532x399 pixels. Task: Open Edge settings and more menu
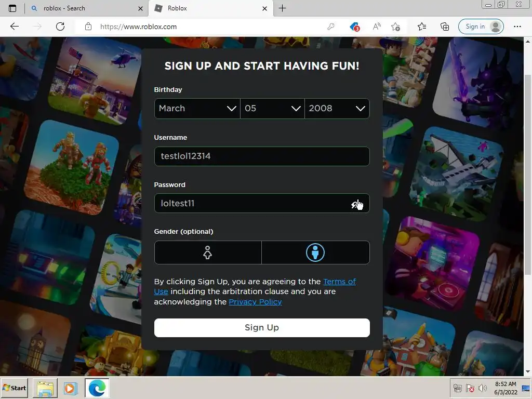(517, 26)
